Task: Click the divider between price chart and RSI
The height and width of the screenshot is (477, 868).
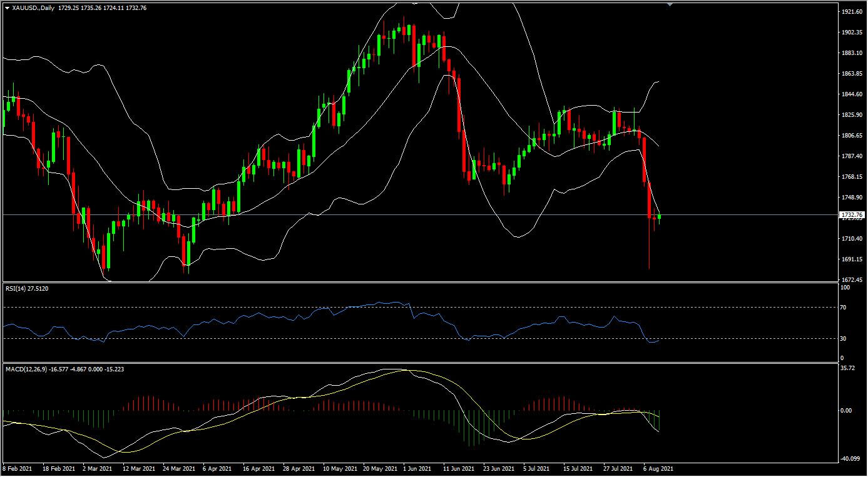Action: click(x=419, y=282)
